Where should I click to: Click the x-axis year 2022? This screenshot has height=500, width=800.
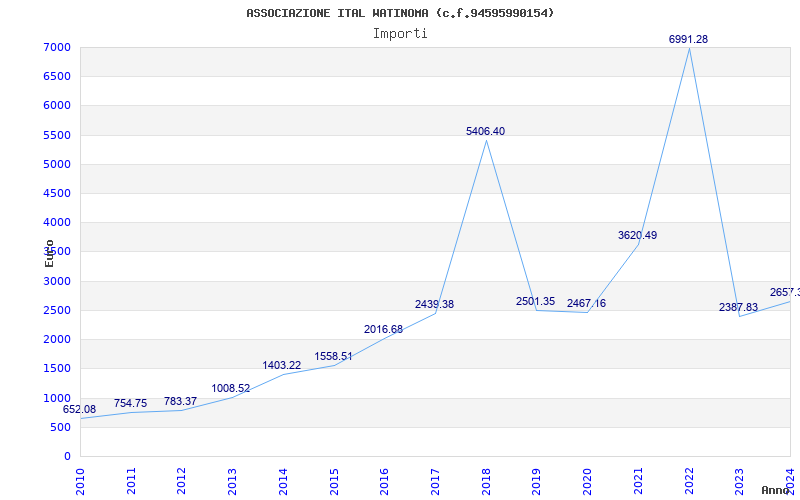pyautogui.click(x=689, y=482)
